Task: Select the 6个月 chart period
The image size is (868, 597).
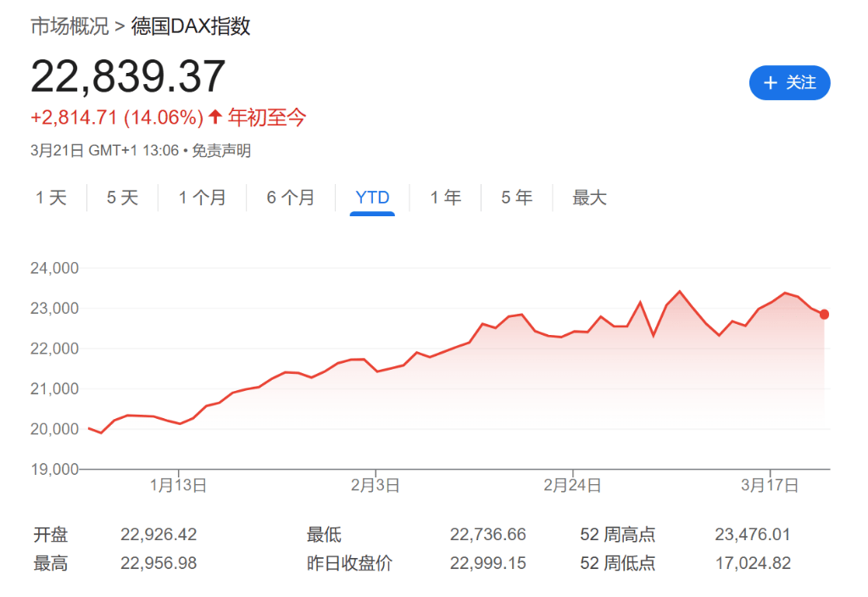Action: point(291,197)
